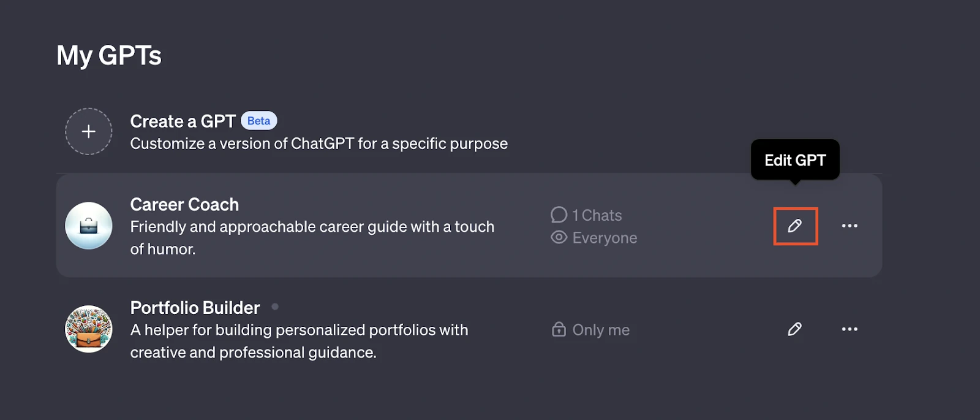Image resolution: width=980 pixels, height=420 pixels.
Task: Edit the Portfolio Builder GPT with pencil icon
Action: click(x=795, y=329)
